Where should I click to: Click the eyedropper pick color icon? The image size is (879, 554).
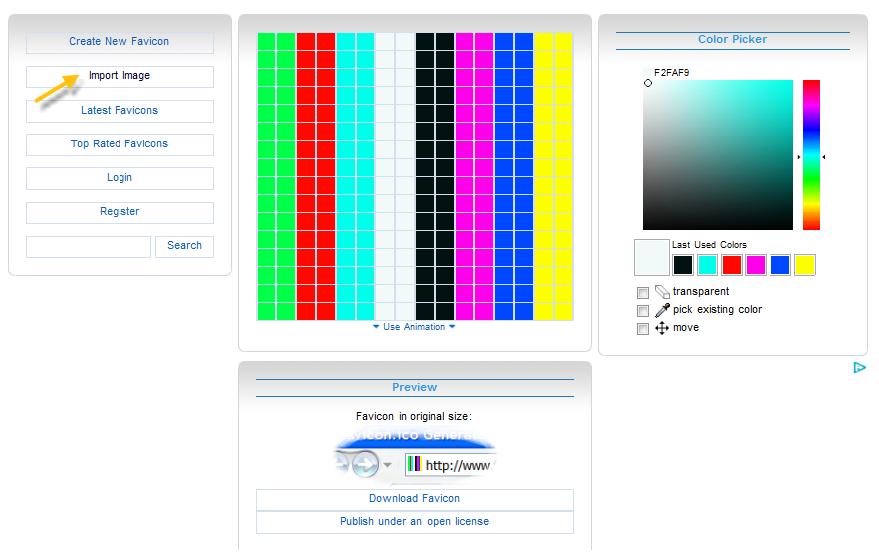click(x=662, y=310)
